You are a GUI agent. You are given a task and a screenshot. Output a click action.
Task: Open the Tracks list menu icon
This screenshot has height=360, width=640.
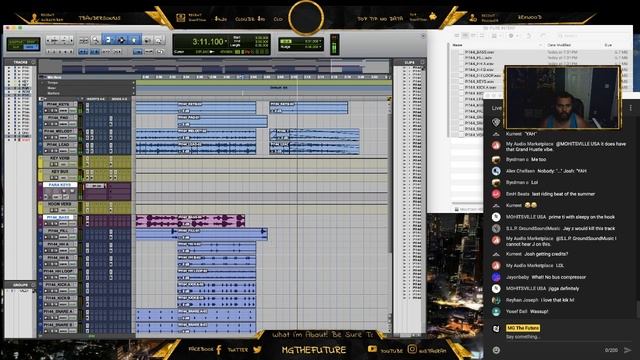pos(33,62)
